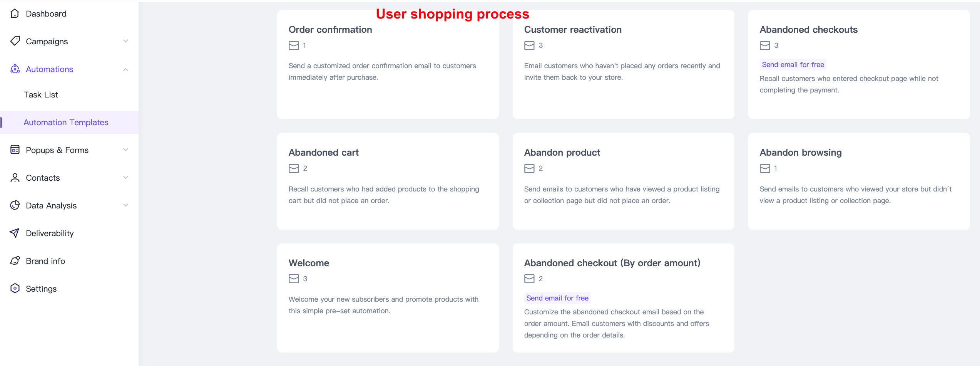980x366 pixels.
Task: Click the Customer reactivation email count icon
Action: [529, 45]
